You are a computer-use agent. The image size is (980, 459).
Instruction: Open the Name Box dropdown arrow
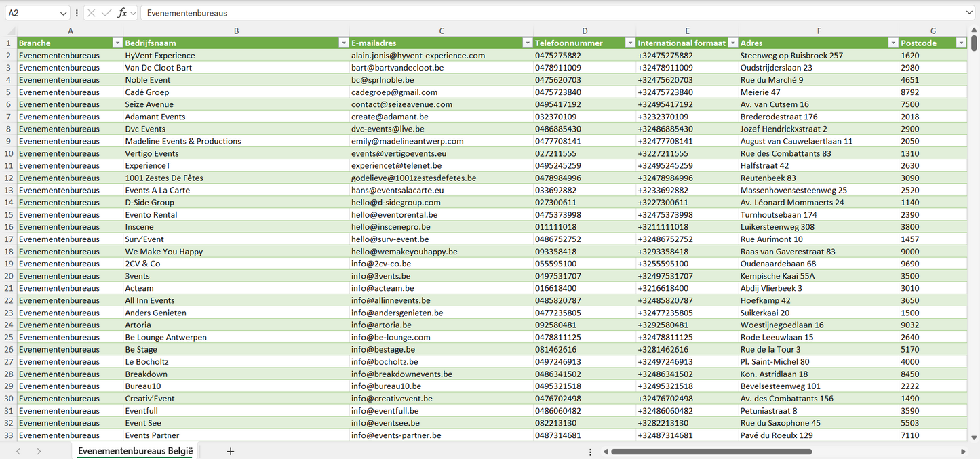[x=64, y=13]
